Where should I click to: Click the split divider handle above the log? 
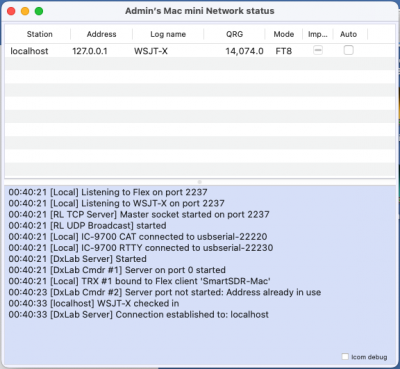pos(200,182)
